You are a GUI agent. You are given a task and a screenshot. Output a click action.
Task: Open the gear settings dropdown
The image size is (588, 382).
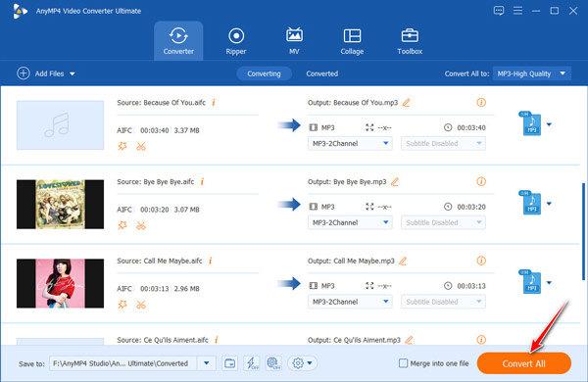click(302, 362)
